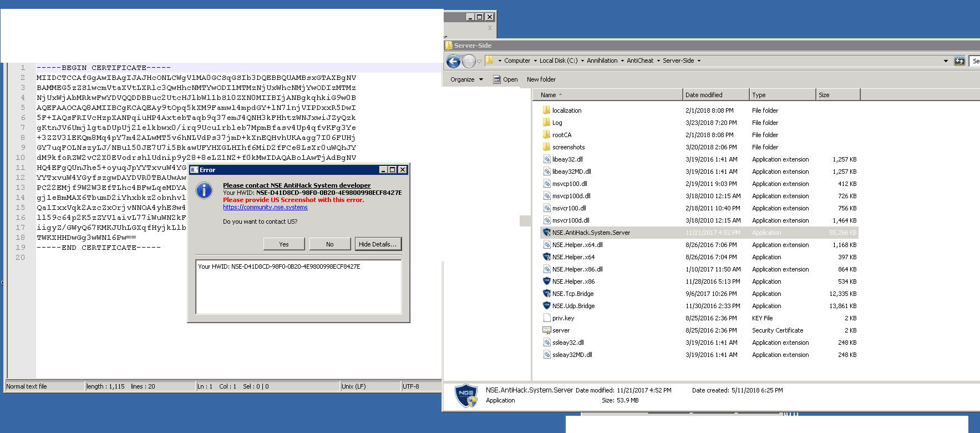Open recent pages dropdown beside Forward arrow
Image resolution: width=980 pixels, height=433 pixels.
pyautogui.click(x=479, y=61)
